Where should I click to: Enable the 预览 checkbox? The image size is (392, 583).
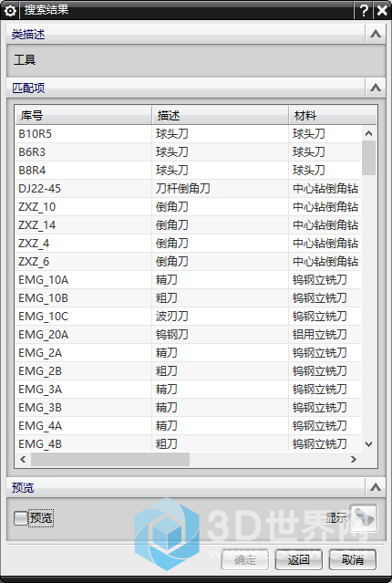click(x=21, y=517)
